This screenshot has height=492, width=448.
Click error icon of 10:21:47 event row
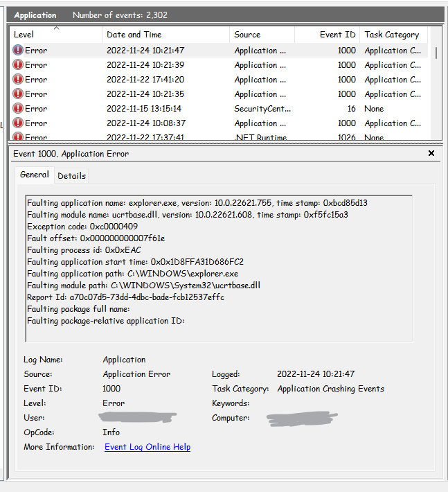pos(18,50)
